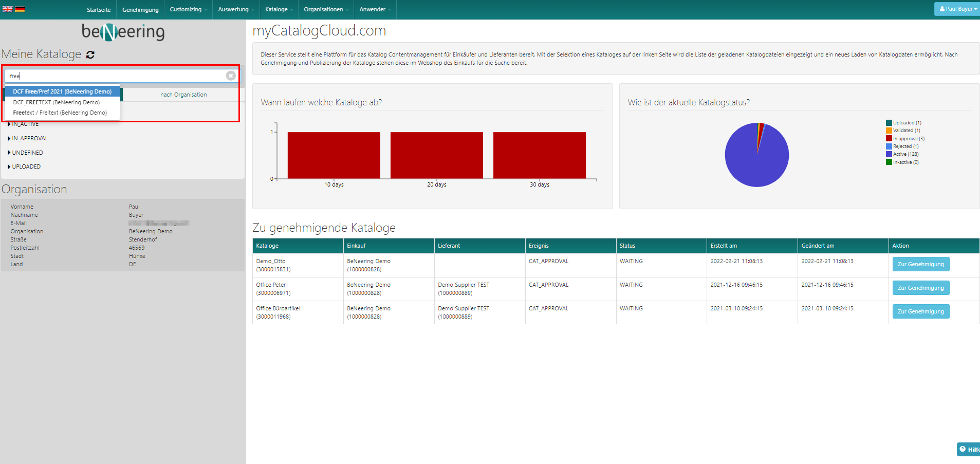Open the Customizing menu
This screenshot has height=464, width=980.
pos(188,10)
